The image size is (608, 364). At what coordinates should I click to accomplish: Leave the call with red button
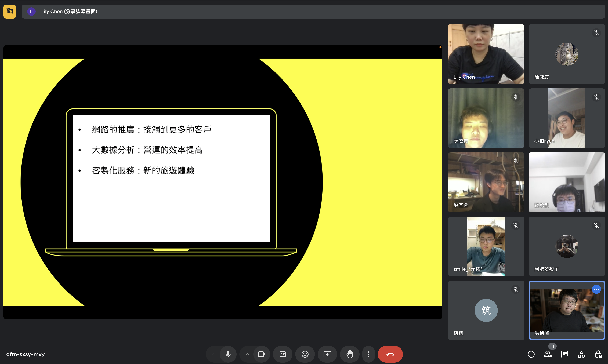tap(390, 354)
